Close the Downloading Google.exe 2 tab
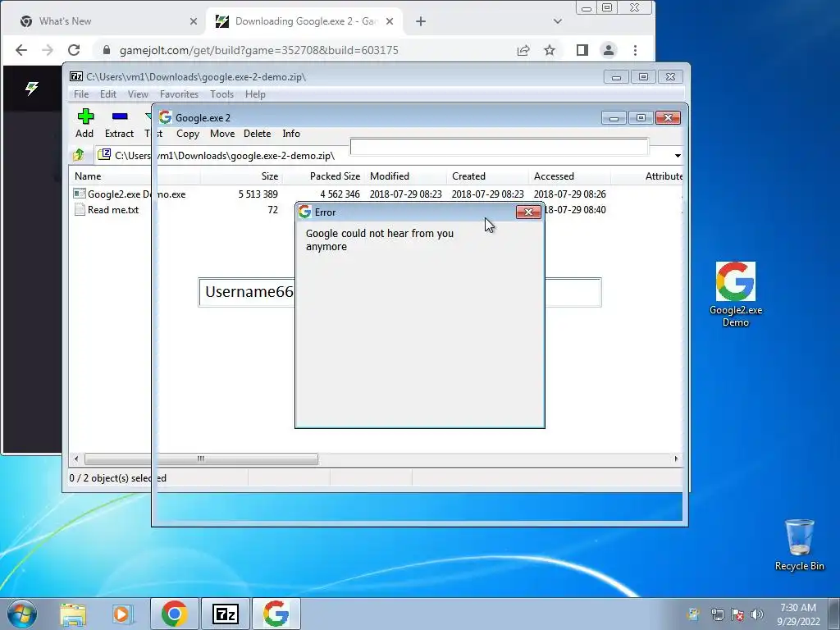This screenshot has height=630, width=840. [x=390, y=21]
